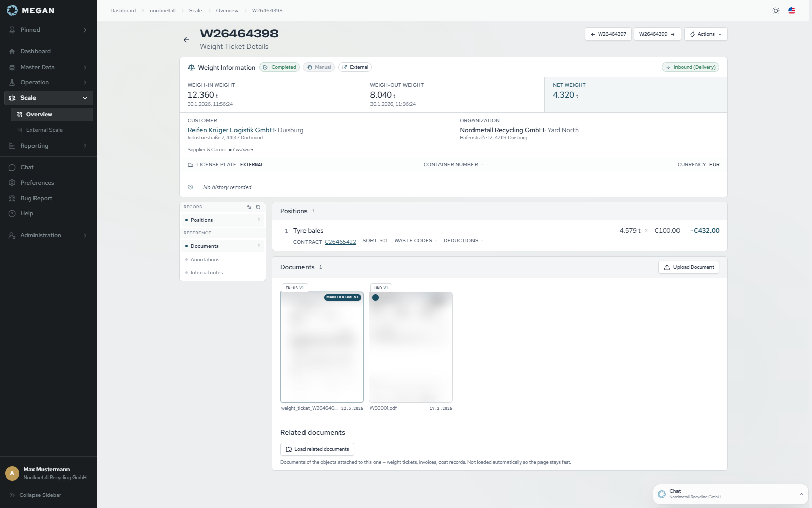
Task: Click the nordmetall breadcrumb
Action: pos(162,11)
